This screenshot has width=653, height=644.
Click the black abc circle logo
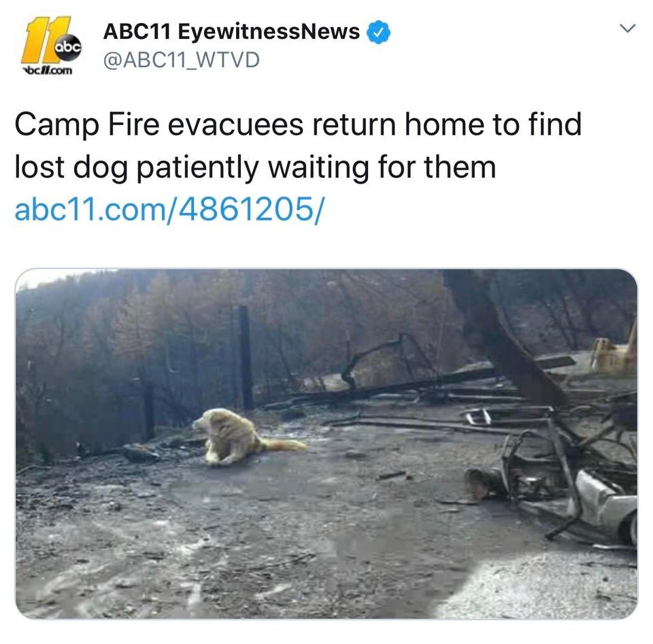68,48
